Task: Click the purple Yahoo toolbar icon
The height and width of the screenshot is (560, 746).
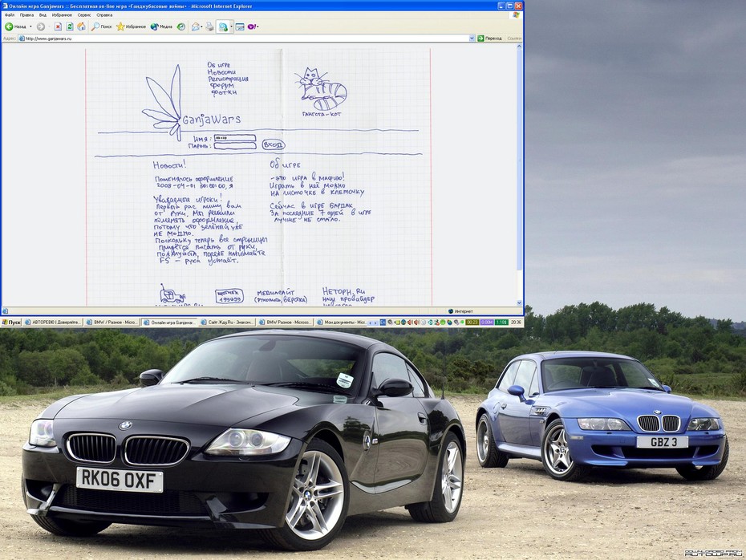Action: pos(251,26)
